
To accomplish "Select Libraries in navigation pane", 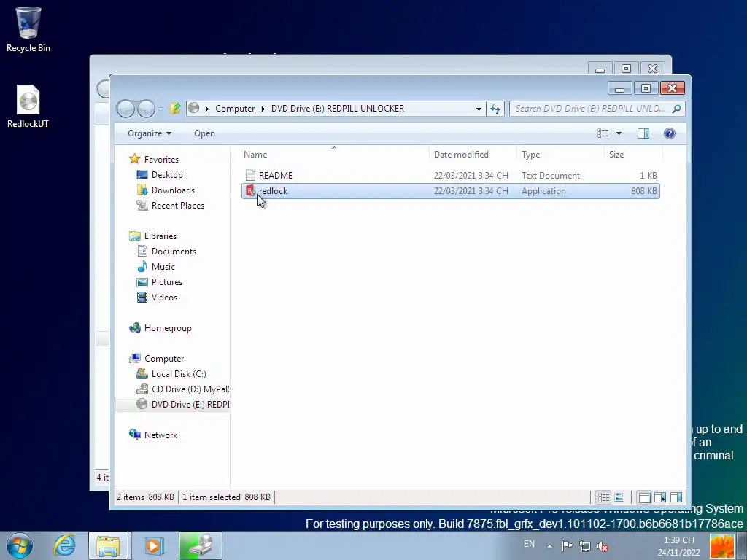I will [160, 236].
